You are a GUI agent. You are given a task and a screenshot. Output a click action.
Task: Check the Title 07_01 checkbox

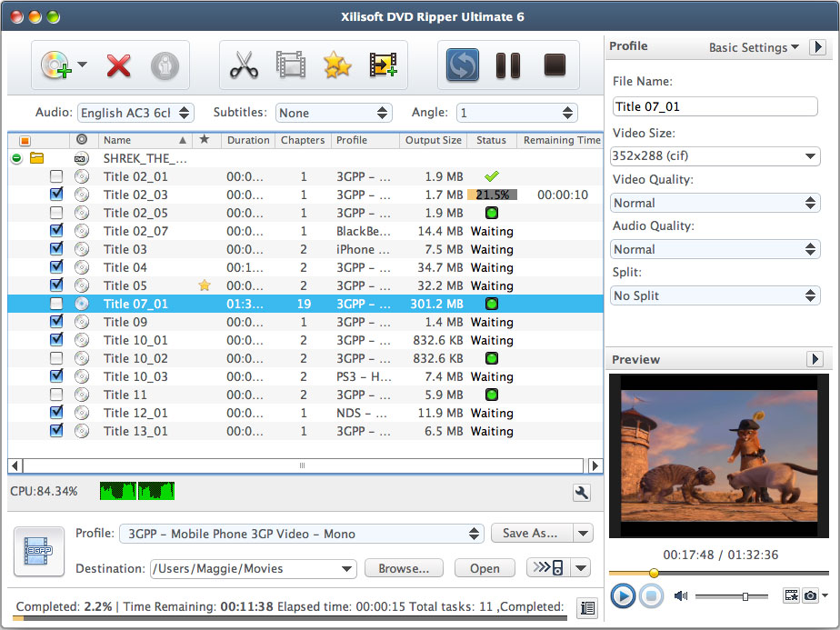tap(55, 304)
